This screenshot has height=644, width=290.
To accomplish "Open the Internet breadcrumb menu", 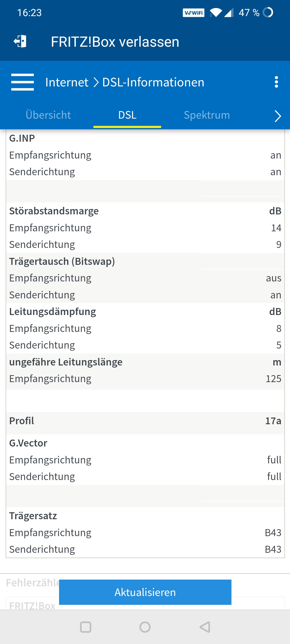I will (x=66, y=82).
